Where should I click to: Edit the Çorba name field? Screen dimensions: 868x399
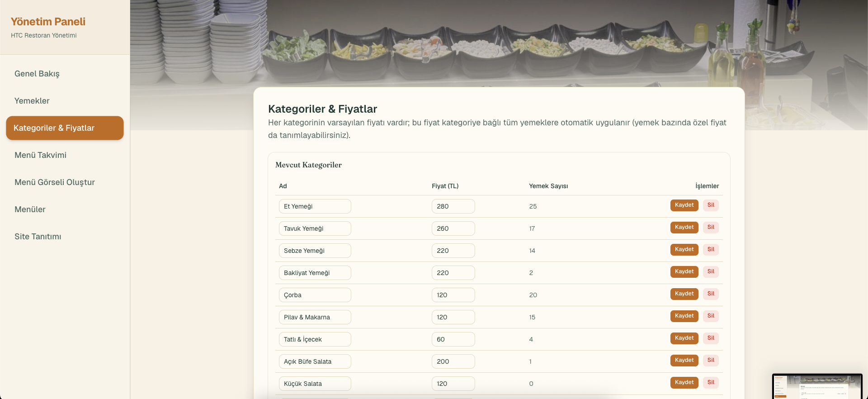(x=315, y=295)
